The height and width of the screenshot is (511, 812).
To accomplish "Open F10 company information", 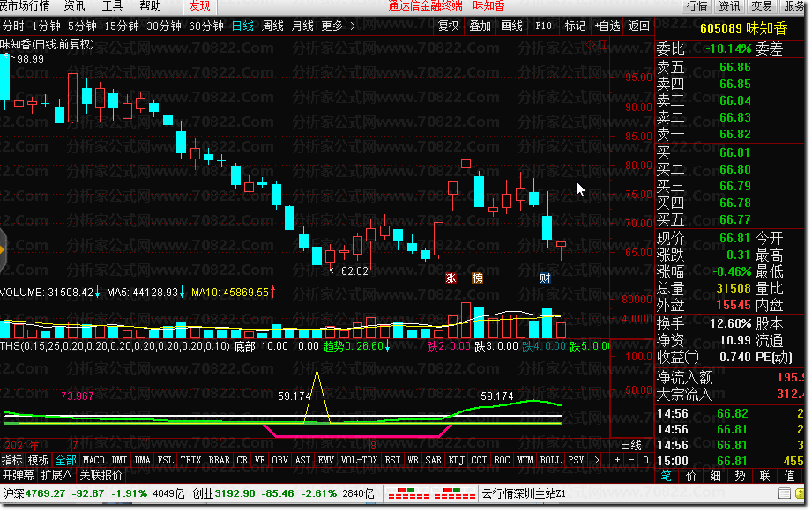I will (x=543, y=26).
